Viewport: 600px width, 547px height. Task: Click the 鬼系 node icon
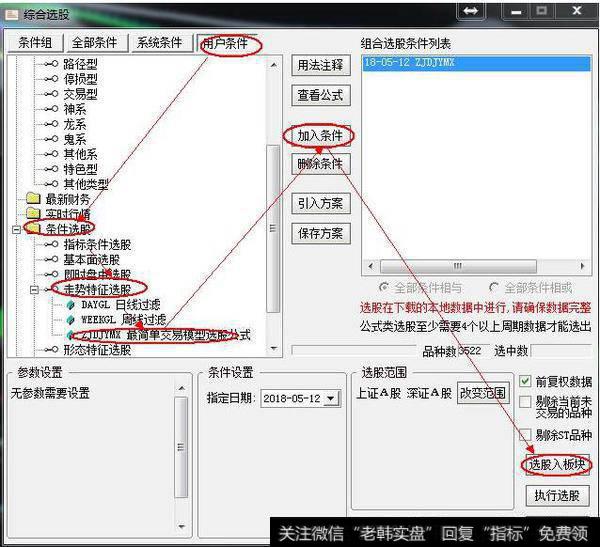pyautogui.click(x=51, y=139)
